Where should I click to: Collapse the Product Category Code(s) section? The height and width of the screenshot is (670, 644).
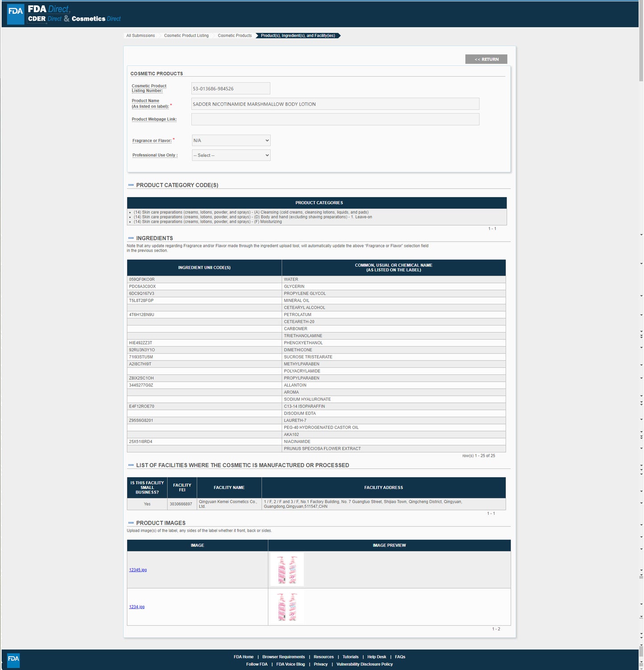(x=131, y=185)
